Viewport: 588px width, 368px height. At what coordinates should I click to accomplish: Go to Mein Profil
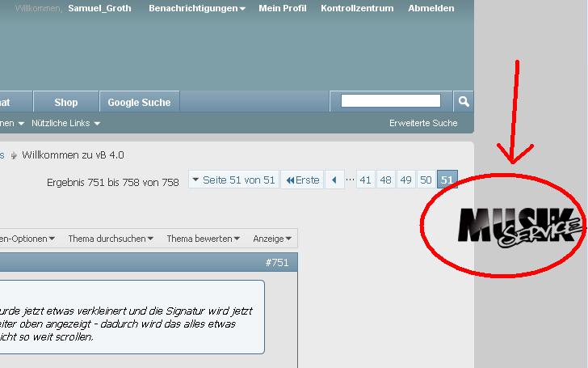(x=283, y=8)
